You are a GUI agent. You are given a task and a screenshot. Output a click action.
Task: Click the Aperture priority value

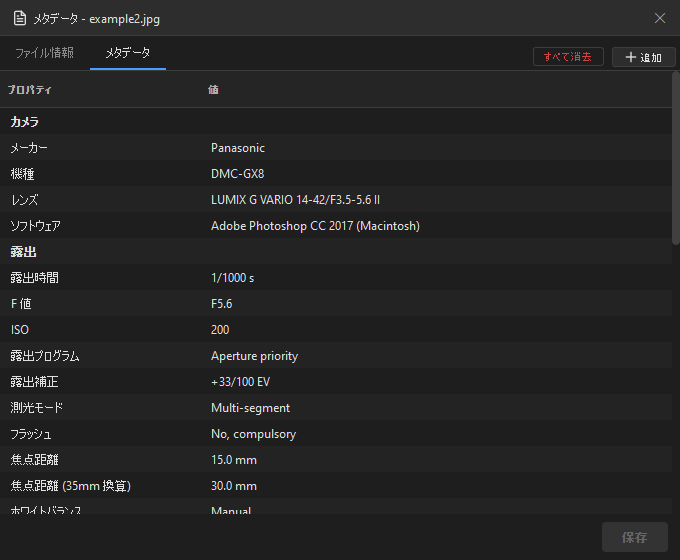click(255, 357)
